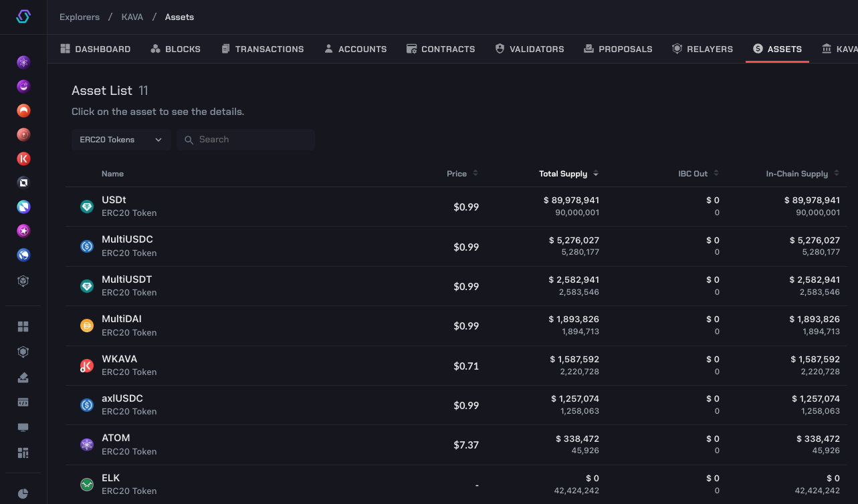
Task: Switch to the Relayers tab
Action: 702,49
